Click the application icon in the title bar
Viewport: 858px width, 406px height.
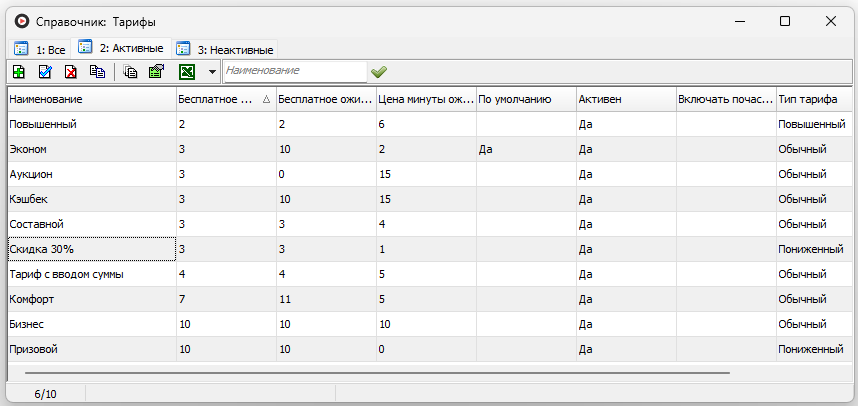pos(21,21)
